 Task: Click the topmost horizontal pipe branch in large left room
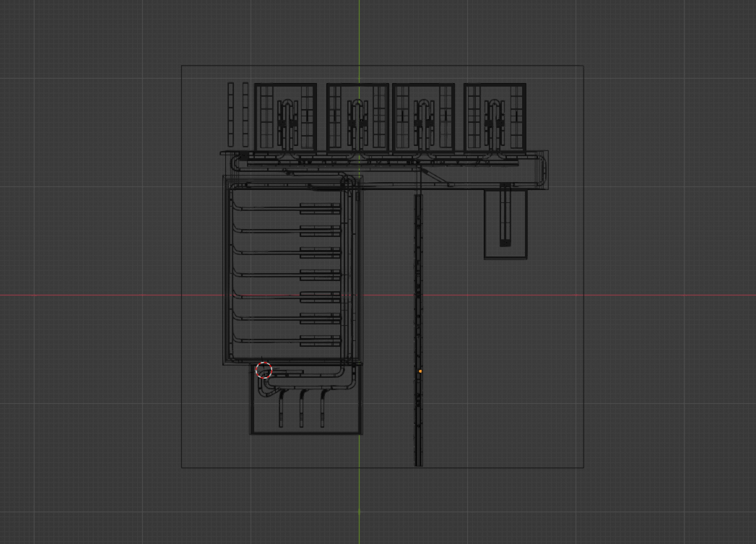click(x=267, y=209)
